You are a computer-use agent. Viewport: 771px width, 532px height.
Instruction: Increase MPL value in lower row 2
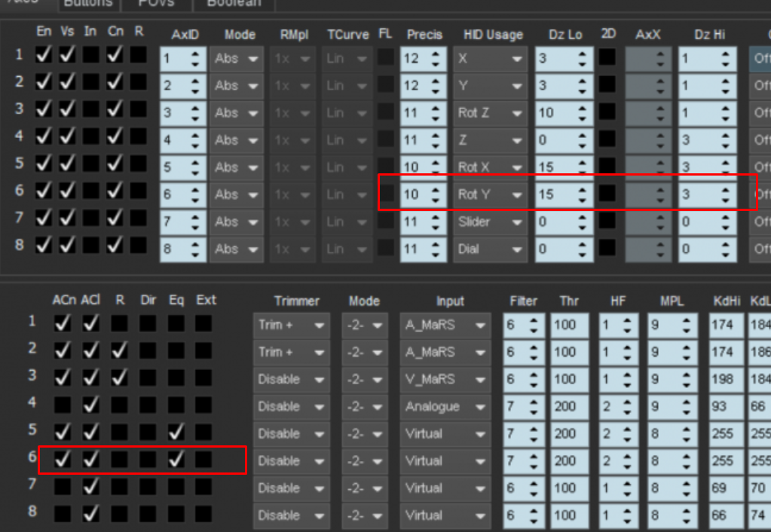point(686,347)
